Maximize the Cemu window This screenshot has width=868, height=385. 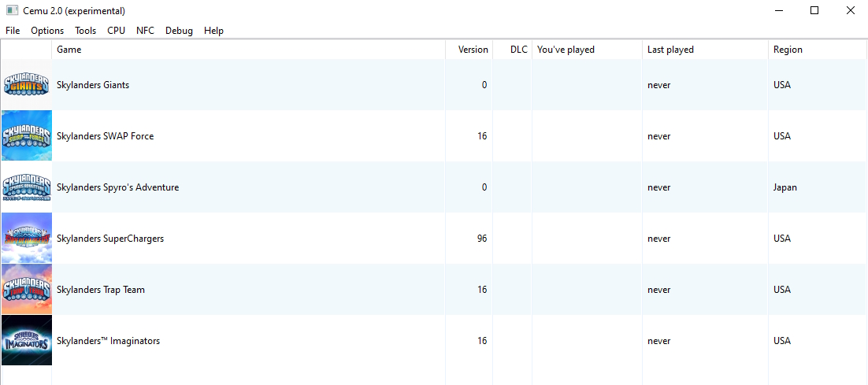click(814, 10)
